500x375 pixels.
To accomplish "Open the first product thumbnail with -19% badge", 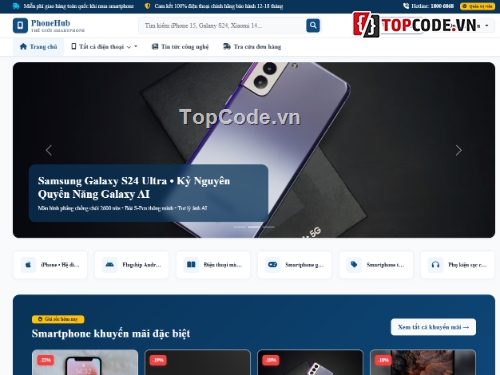I will pyautogui.click(x=198, y=362).
